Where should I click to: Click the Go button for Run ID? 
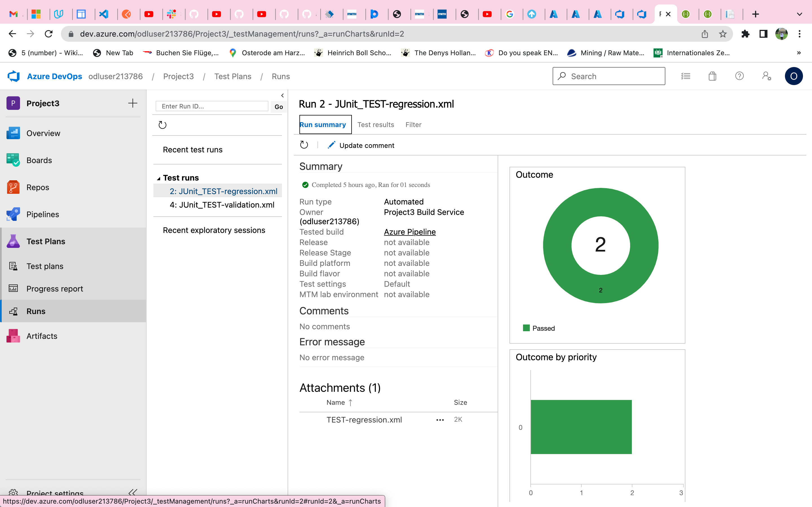[x=278, y=107]
